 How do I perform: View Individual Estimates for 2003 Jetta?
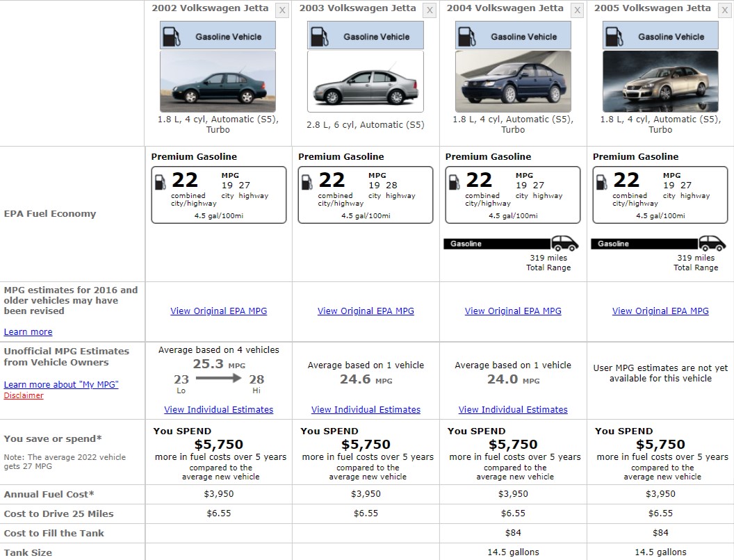coord(366,409)
